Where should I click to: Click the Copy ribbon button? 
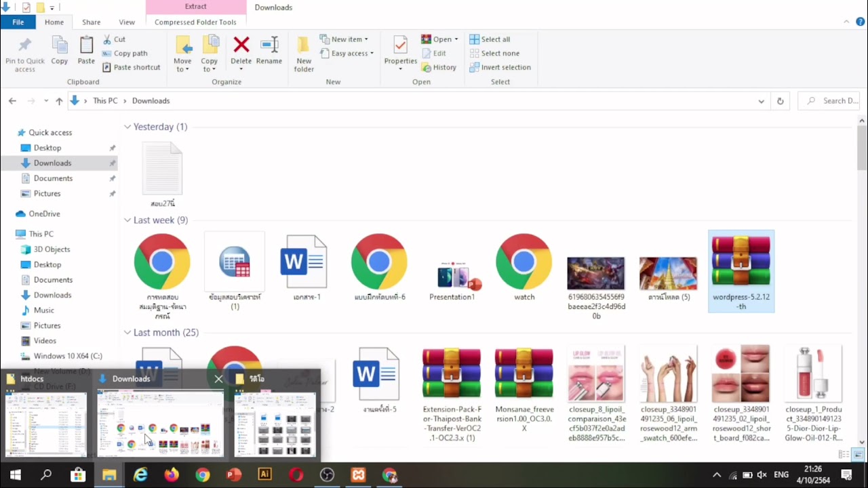60,51
